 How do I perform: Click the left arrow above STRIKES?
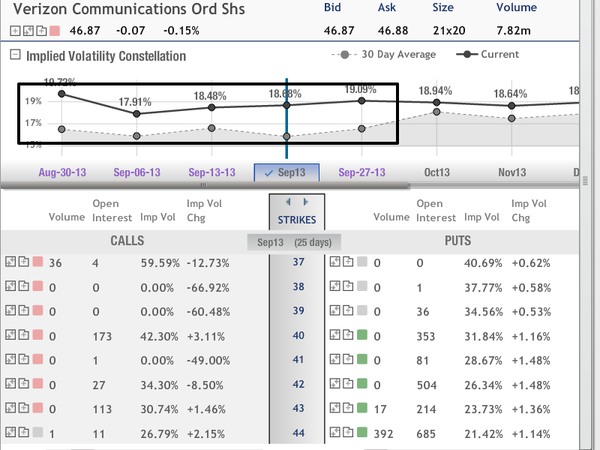(289, 202)
